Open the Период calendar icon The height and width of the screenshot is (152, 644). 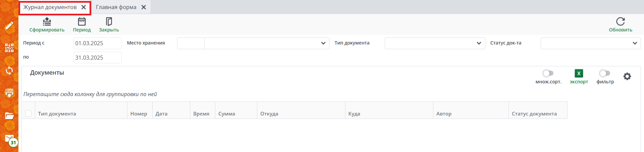[x=82, y=22]
